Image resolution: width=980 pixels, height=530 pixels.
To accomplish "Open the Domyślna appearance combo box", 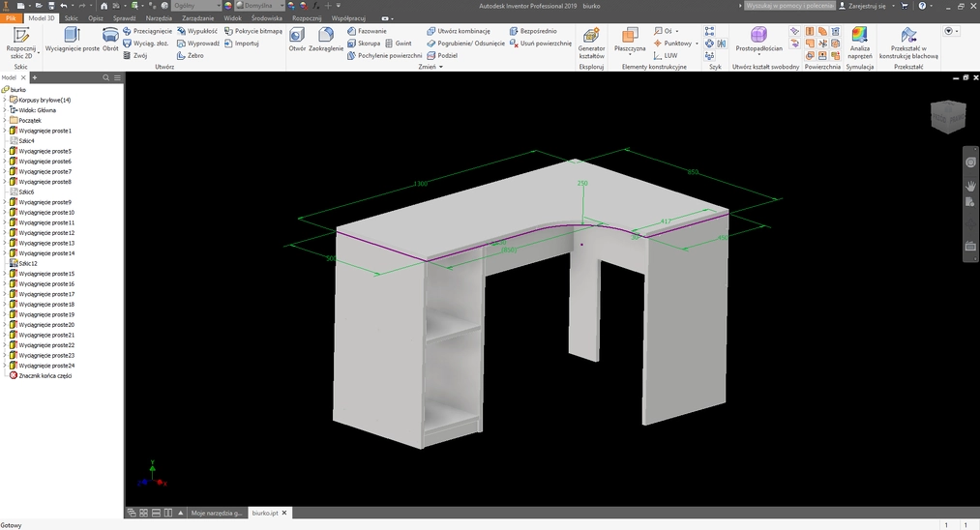I will pos(260,6).
